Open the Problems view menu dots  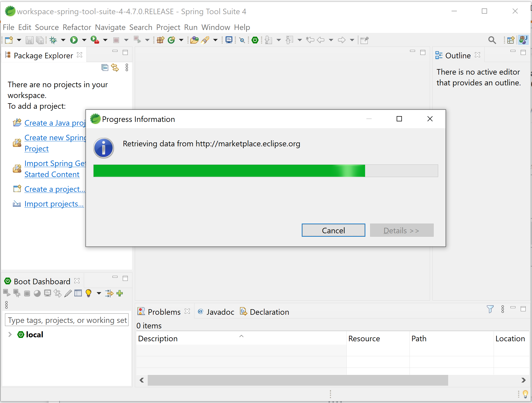(503, 309)
